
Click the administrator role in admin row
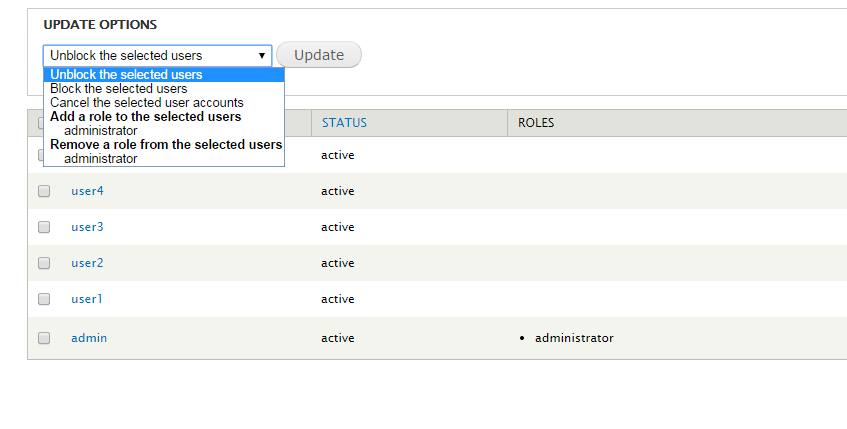pyautogui.click(x=574, y=338)
